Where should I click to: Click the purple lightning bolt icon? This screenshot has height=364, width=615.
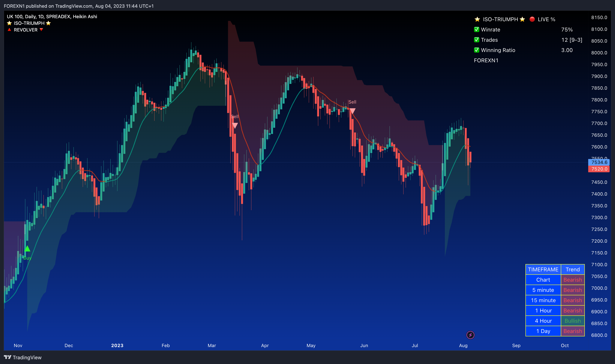pyautogui.click(x=470, y=335)
